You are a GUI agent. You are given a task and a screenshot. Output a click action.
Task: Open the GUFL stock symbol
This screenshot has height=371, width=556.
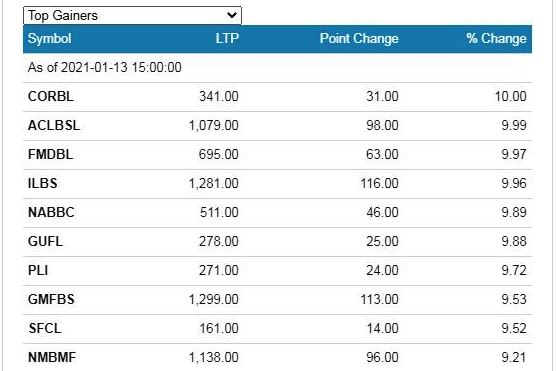45,242
